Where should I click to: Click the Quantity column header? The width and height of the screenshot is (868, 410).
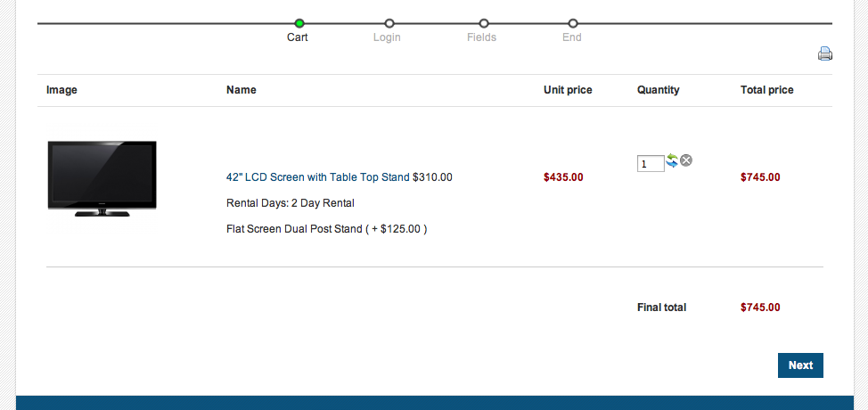pyautogui.click(x=659, y=90)
